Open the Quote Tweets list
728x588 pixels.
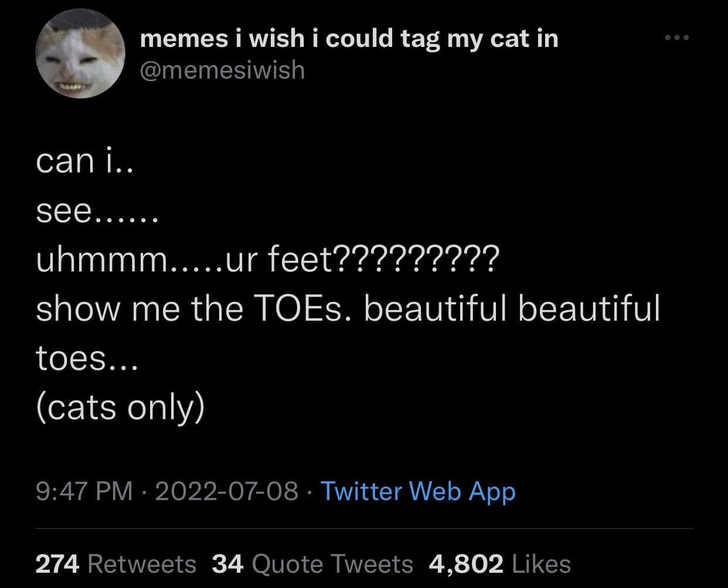pyautogui.click(x=332, y=564)
